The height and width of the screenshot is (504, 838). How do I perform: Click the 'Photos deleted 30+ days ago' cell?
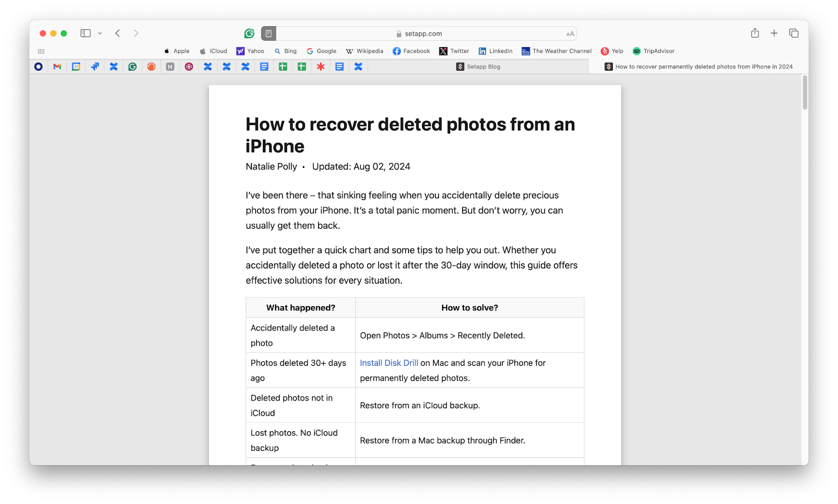pyautogui.click(x=301, y=370)
